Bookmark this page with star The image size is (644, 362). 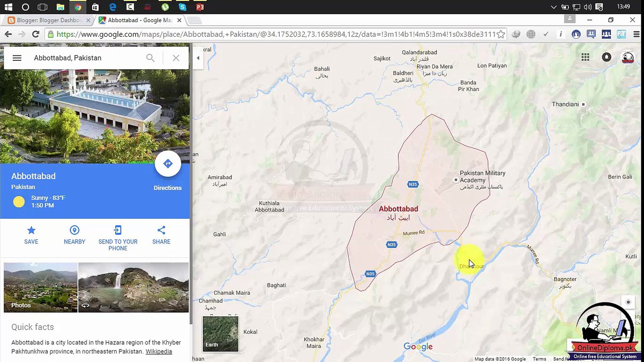pyautogui.click(x=501, y=34)
